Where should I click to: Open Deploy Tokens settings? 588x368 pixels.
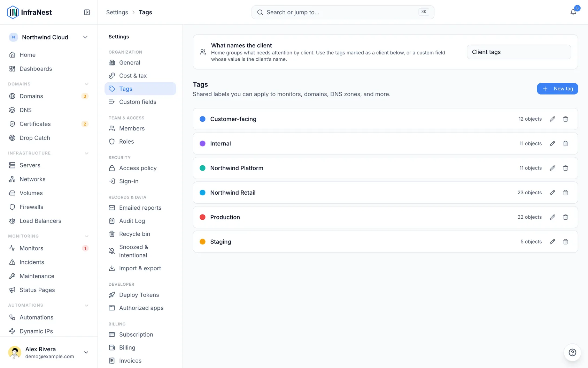(x=140, y=295)
